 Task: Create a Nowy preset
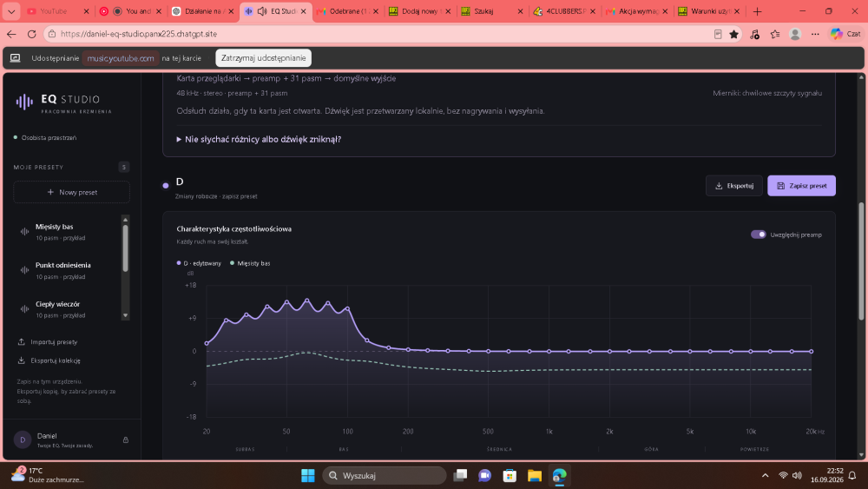click(72, 192)
